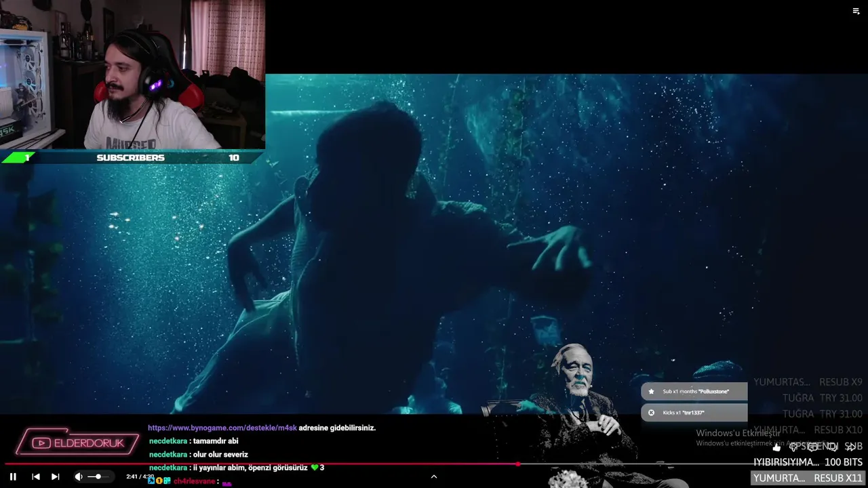The height and width of the screenshot is (488, 868).
Task: Click the chat badges beside ch4rlesvane
Action: point(159,481)
